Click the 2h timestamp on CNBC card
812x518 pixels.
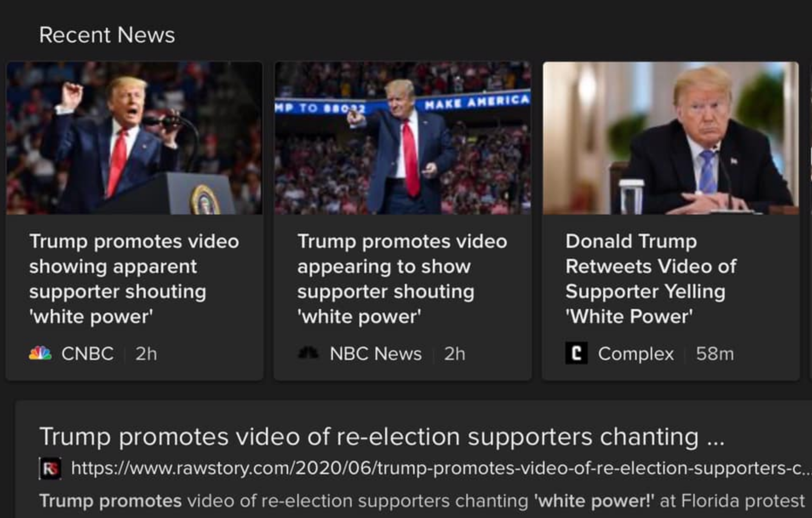[x=146, y=353]
